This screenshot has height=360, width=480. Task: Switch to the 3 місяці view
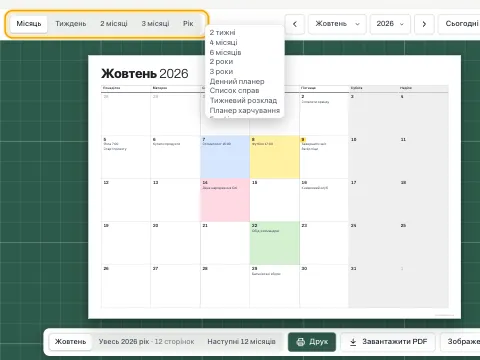point(155,24)
